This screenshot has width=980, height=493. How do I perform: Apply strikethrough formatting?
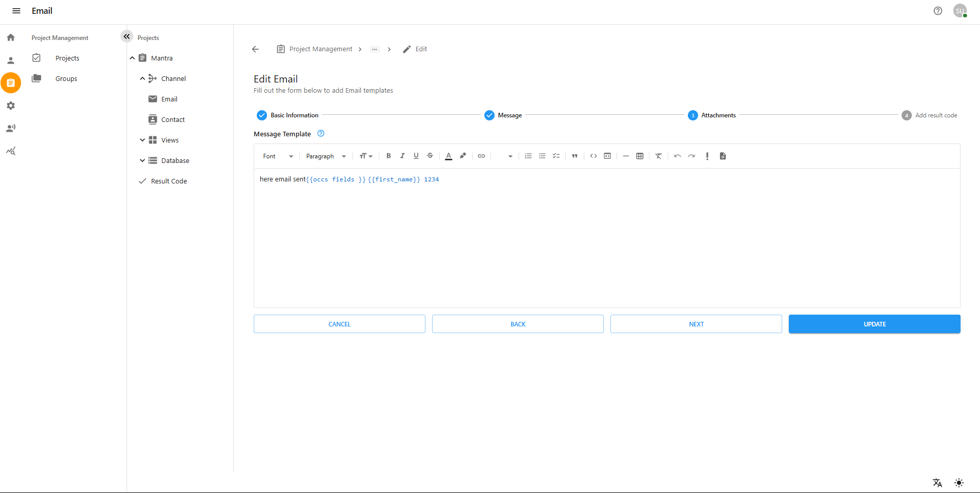tap(430, 156)
